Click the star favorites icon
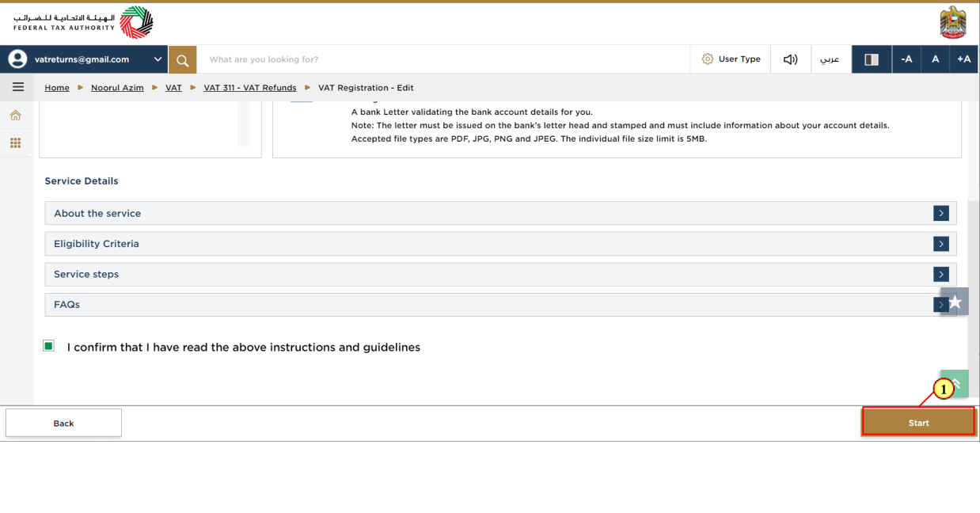Viewport: 980px width, 513px height. click(955, 302)
